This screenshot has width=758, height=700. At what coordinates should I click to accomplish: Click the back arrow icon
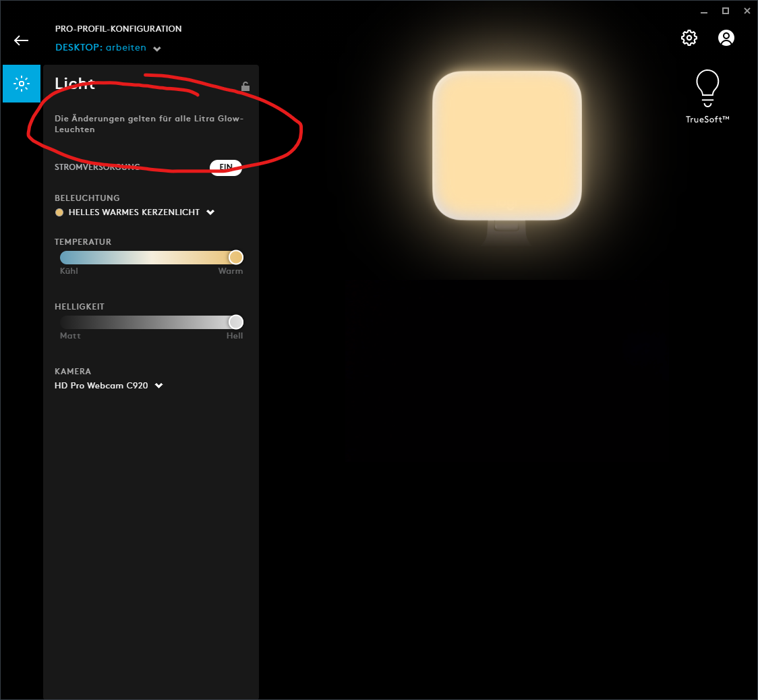click(21, 40)
